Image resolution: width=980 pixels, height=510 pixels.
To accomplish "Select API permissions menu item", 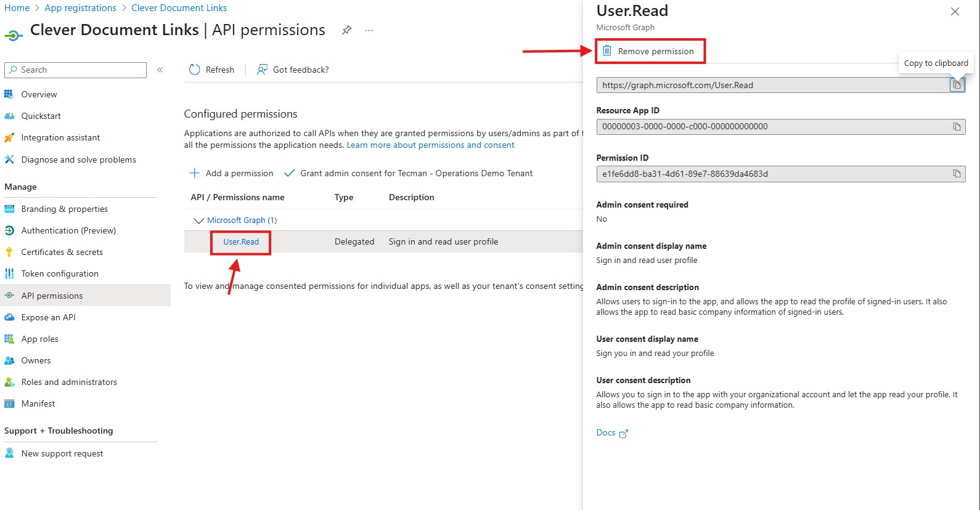I will click(x=52, y=296).
